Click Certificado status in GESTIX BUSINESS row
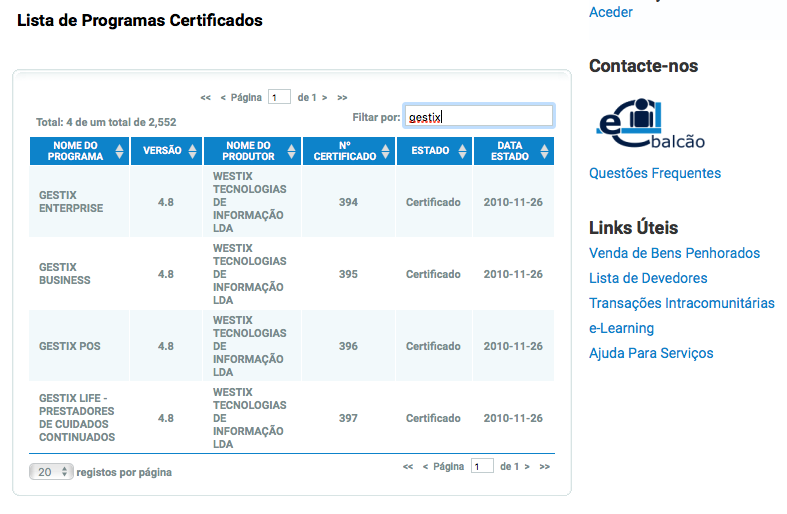The height and width of the screenshot is (514, 787). point(433,274)
